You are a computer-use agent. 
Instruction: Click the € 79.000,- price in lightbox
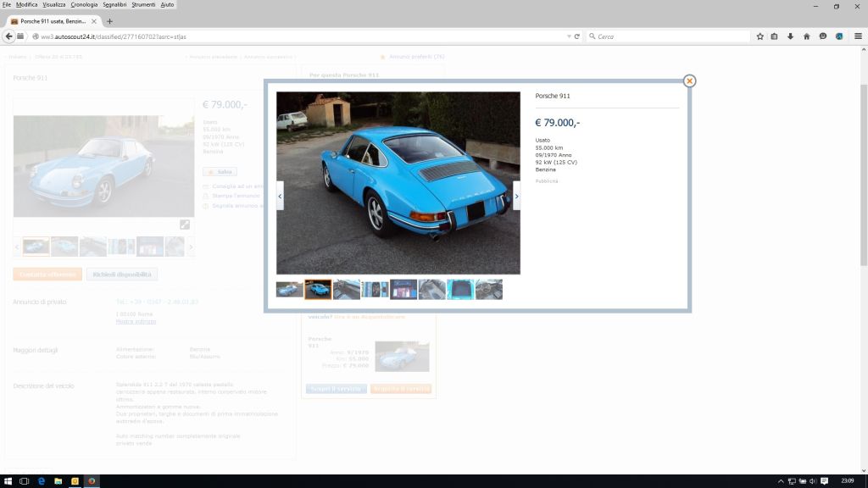(558, 123)
